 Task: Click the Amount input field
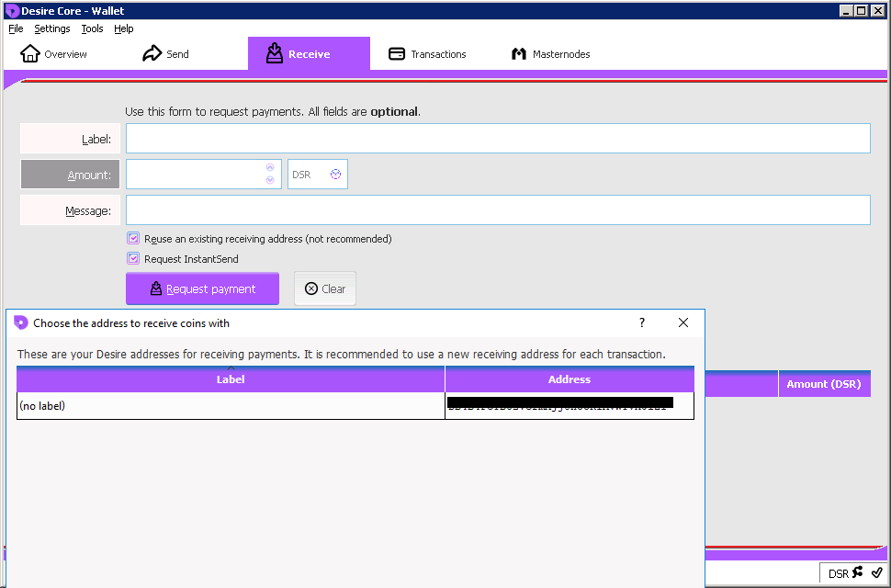[x=196, y=174]
